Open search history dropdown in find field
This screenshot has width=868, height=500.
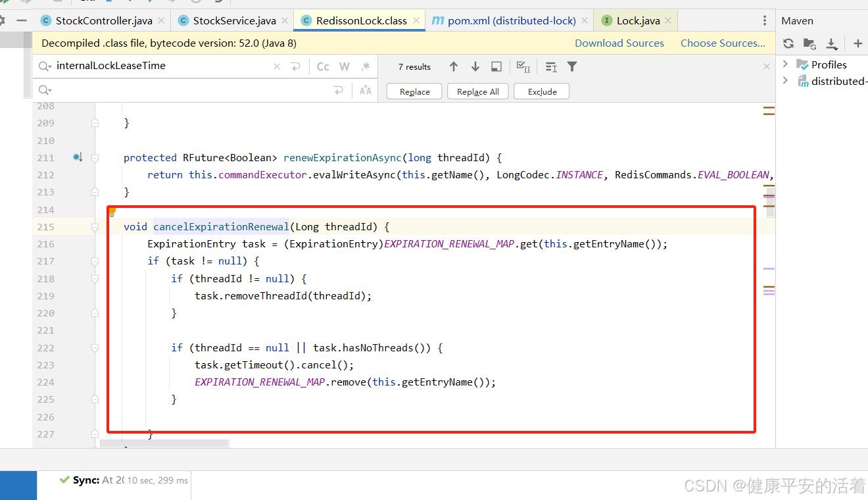pyautogui.click(x=45, y=66)
